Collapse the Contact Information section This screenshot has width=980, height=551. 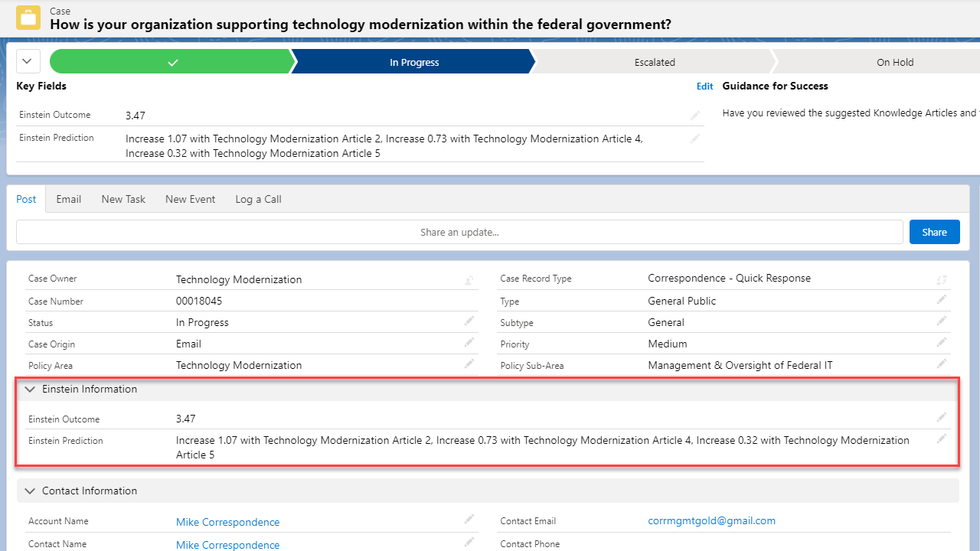coord(30,491)
